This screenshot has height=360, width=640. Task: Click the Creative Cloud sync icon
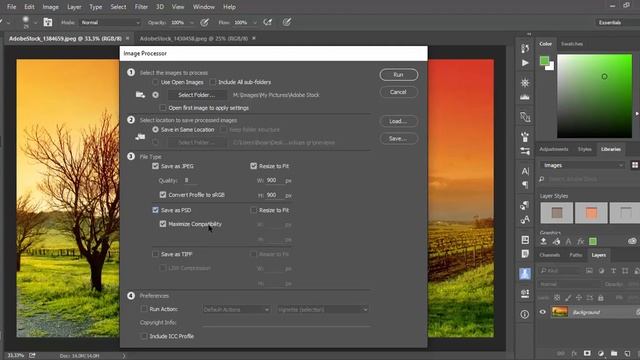point(632,241)
